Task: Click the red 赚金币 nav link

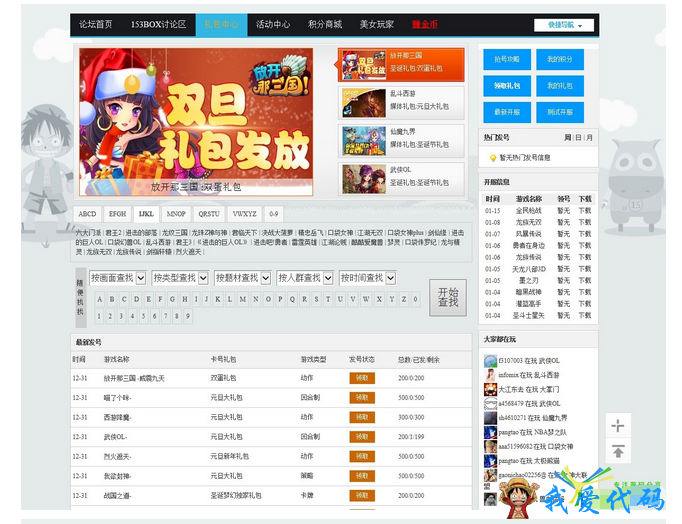Action: [x=425, y=24]
